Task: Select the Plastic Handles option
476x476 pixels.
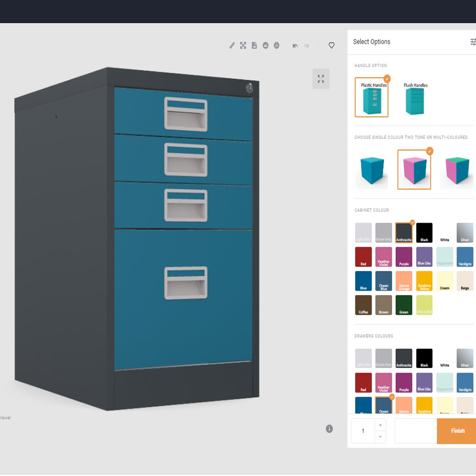Action: [x=371, y=98]
